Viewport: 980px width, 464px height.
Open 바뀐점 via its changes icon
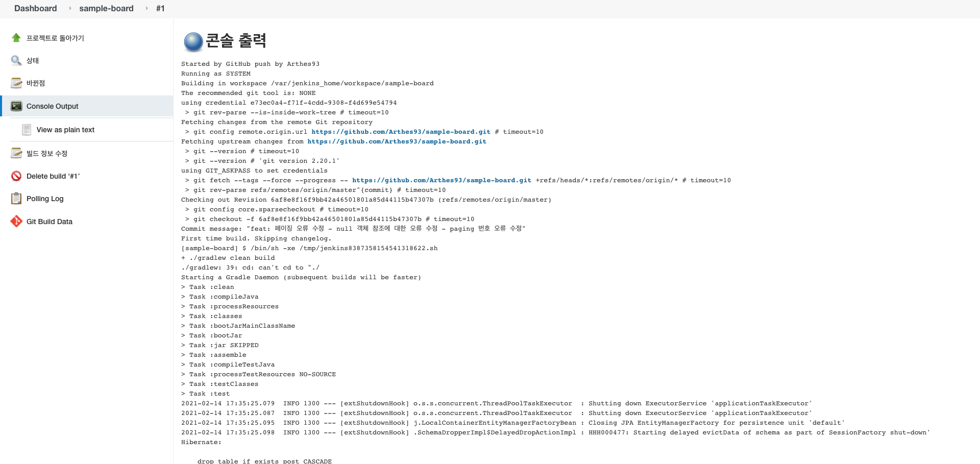(x=16, y=83)
